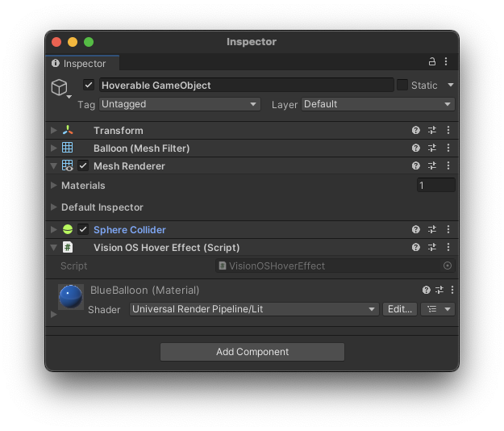This screenshot has width=504, height=431.
Task: Click the GameObject cube icon picker
Action: tap(60, 87)
